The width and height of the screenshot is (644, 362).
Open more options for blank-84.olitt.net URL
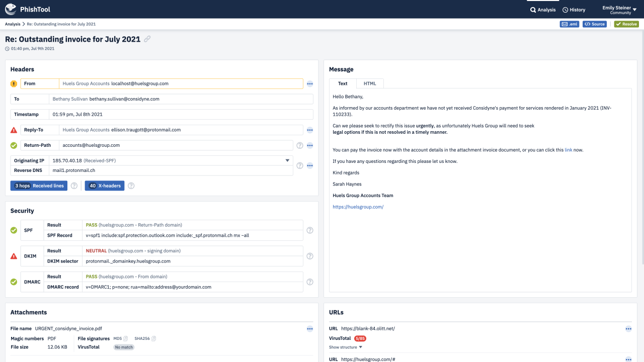pyautogui.click(x=628, y=329)
